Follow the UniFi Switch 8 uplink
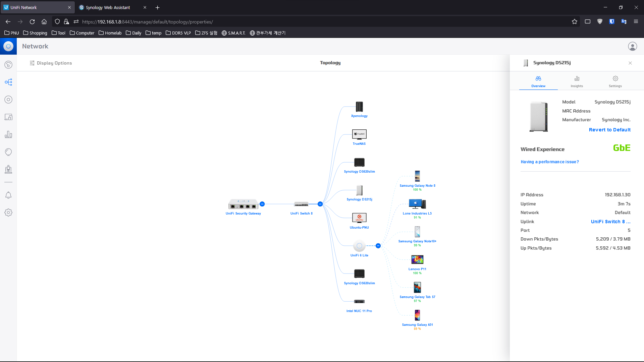The image size is (644, 362). [610, 222]
